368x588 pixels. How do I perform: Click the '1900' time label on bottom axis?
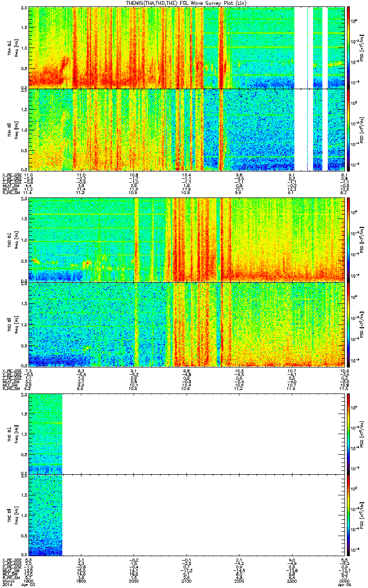[81, 582]
